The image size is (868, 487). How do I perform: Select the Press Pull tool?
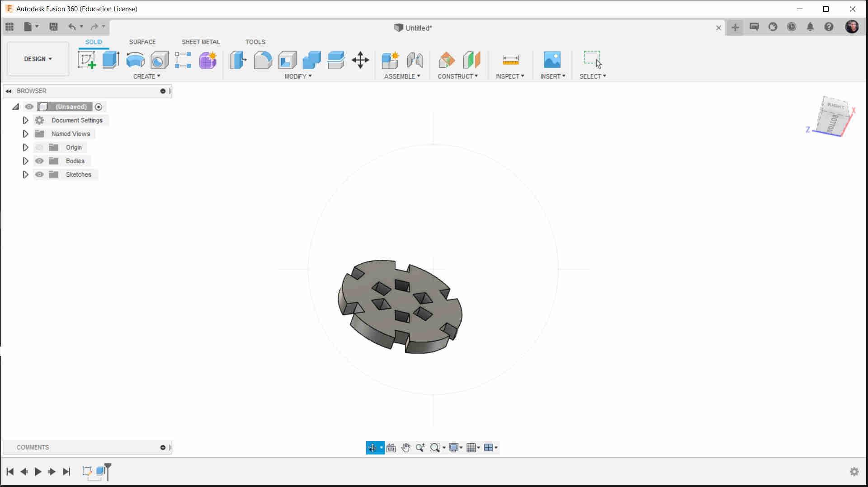point(238,60)
